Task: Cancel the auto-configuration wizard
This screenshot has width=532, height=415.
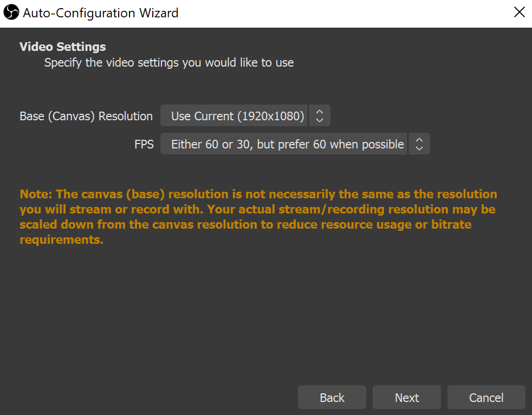Action: coord(486,397)
